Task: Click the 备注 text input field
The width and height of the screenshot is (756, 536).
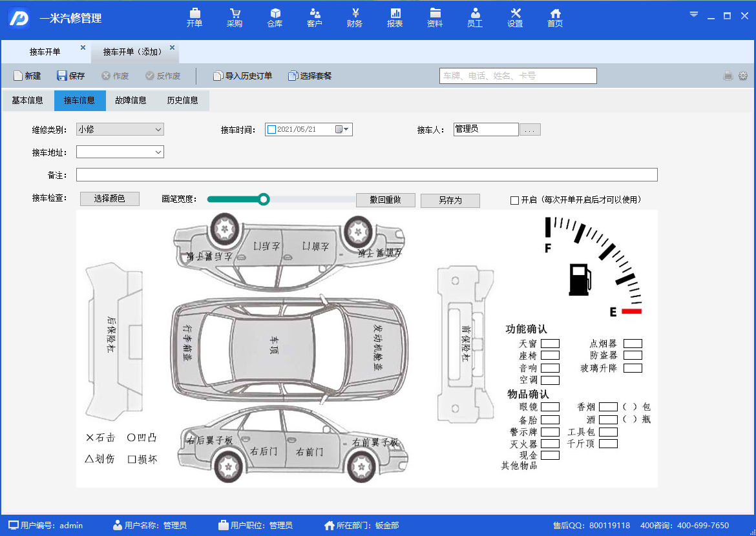Action: (x=366, y=175)
